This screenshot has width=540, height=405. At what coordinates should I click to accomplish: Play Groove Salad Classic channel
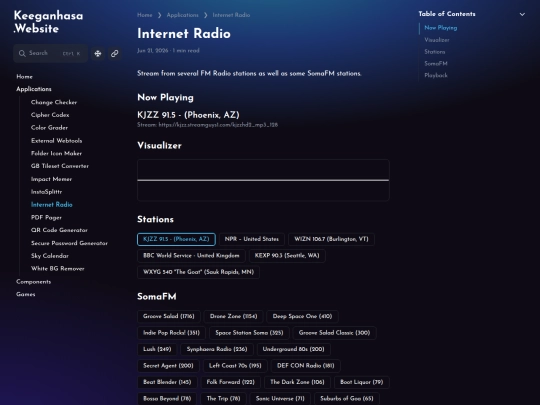point(334,333)
